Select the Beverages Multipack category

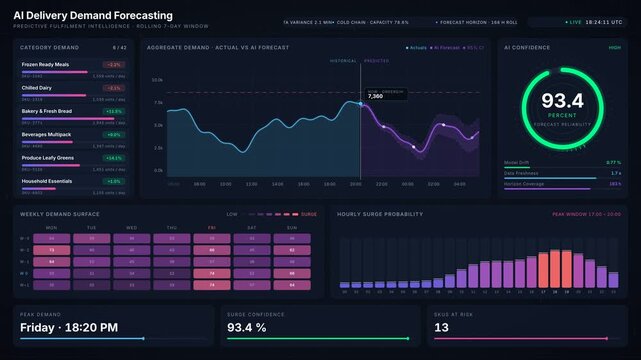tap(74, 139)
